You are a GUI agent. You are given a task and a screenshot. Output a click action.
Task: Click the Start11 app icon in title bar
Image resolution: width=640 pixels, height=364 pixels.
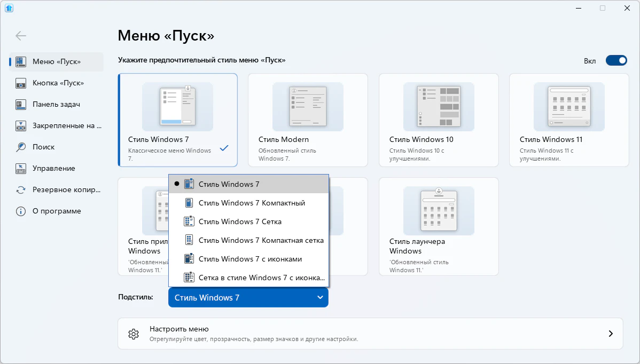[x=9, y=8]
